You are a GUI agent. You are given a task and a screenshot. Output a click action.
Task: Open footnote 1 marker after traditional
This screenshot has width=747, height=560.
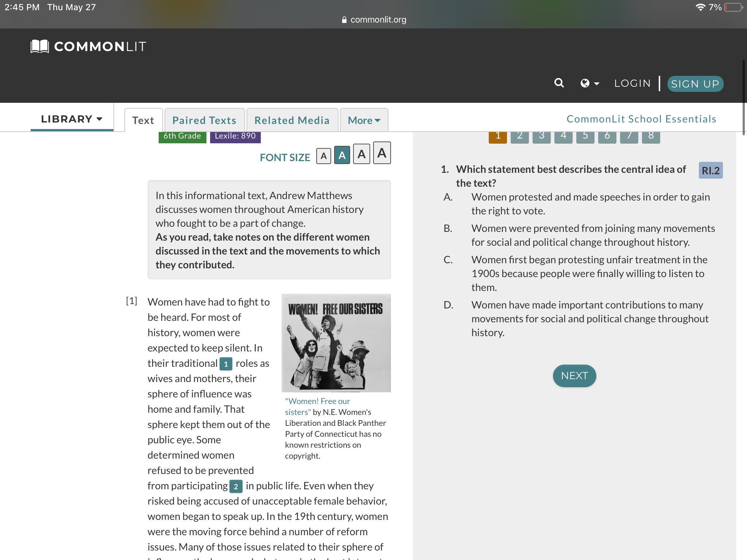(226, 364)
